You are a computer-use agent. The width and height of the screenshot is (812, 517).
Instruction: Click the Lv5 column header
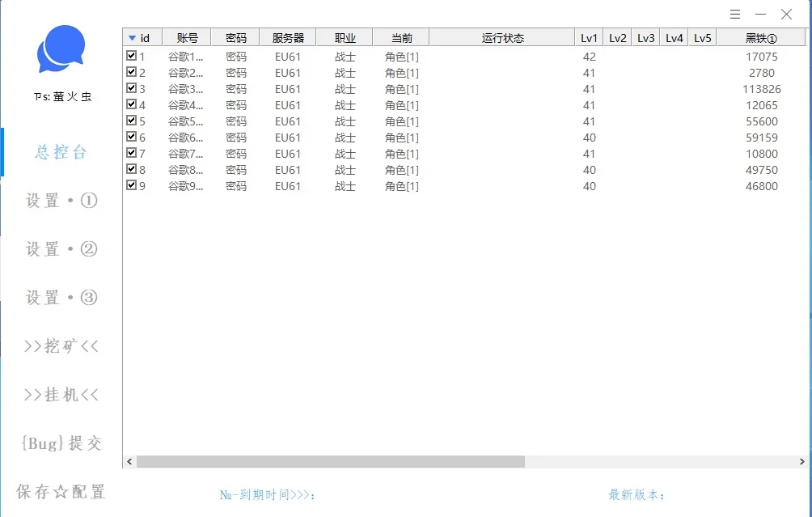point(702,38)
